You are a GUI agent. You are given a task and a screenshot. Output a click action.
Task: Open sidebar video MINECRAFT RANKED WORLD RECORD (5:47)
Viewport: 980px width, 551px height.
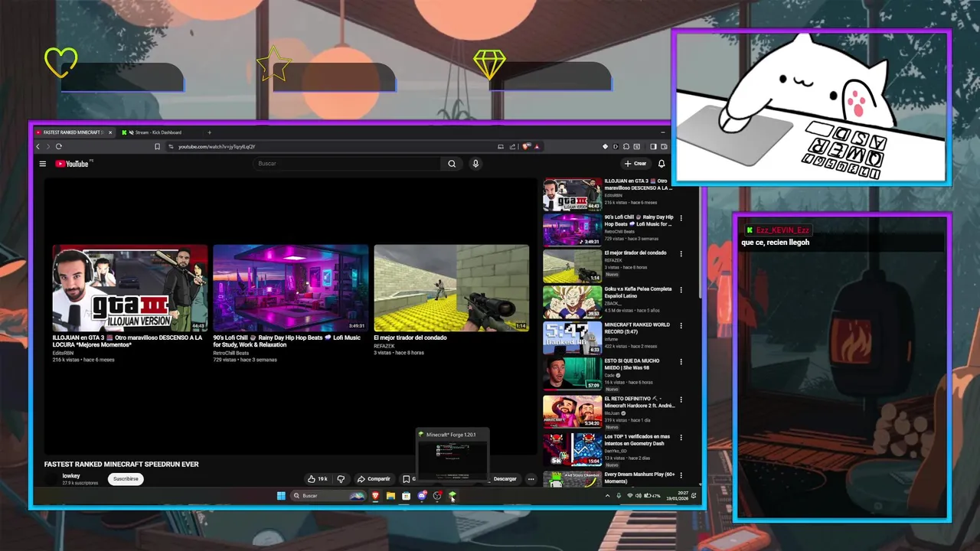pyautogui.click(x=636, y=328)
